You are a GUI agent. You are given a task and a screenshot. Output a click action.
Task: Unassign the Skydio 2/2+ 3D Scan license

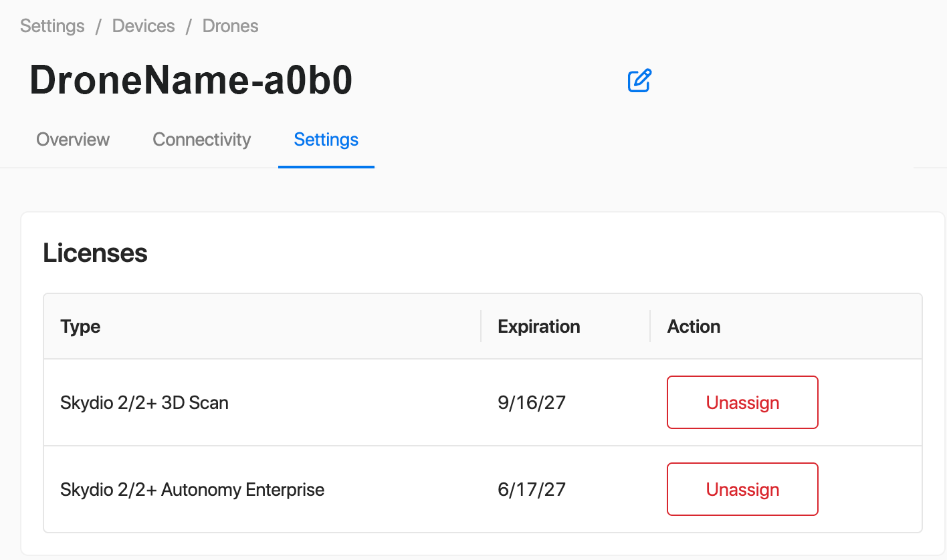(742, 402)
